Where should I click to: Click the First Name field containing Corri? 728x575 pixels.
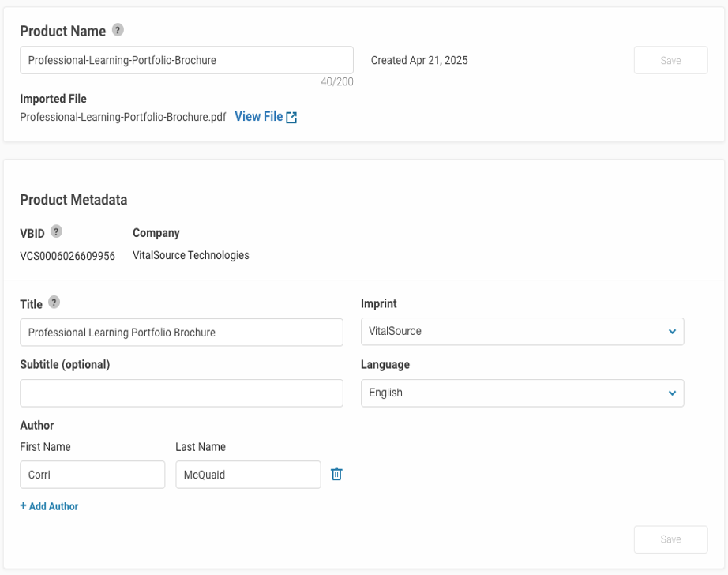(x=92, y=475)
